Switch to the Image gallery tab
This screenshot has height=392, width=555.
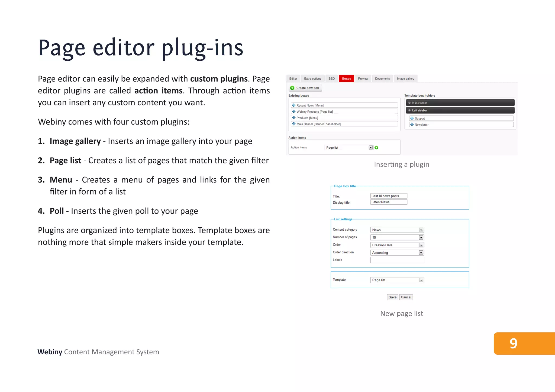[x=405, y=79]
